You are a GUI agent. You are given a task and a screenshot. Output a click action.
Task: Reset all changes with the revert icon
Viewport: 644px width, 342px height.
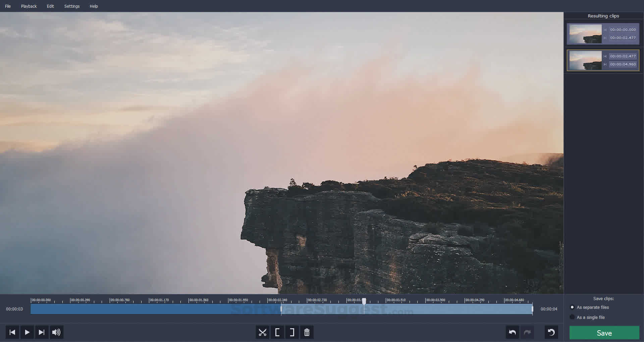(x=551, y=332)
